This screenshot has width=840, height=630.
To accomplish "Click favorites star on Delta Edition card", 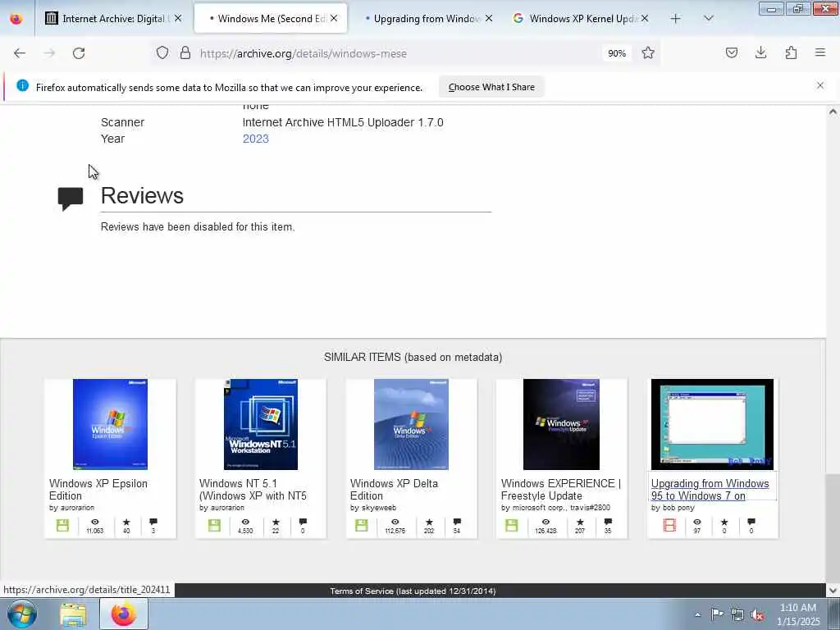I will coord(429,522).
